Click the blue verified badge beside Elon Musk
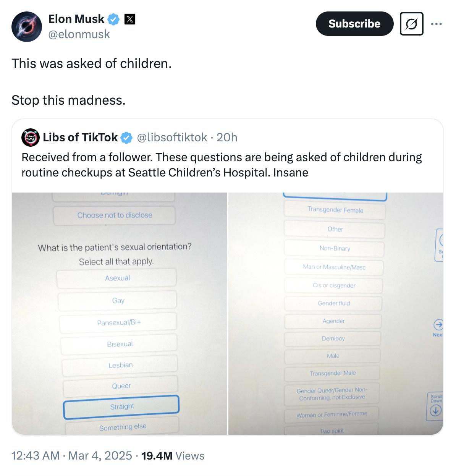456x476 pixels. tap(113, 19)
